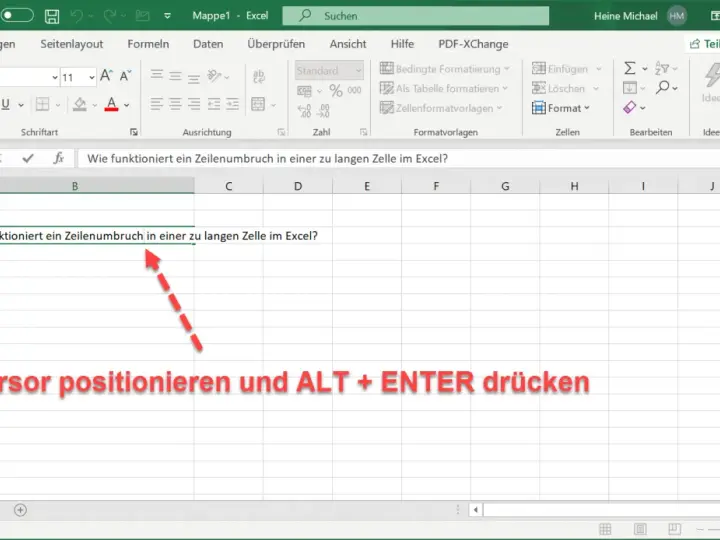Toggle underline formatting button
This screenshot has height=540, width=720.
[6, 104]
